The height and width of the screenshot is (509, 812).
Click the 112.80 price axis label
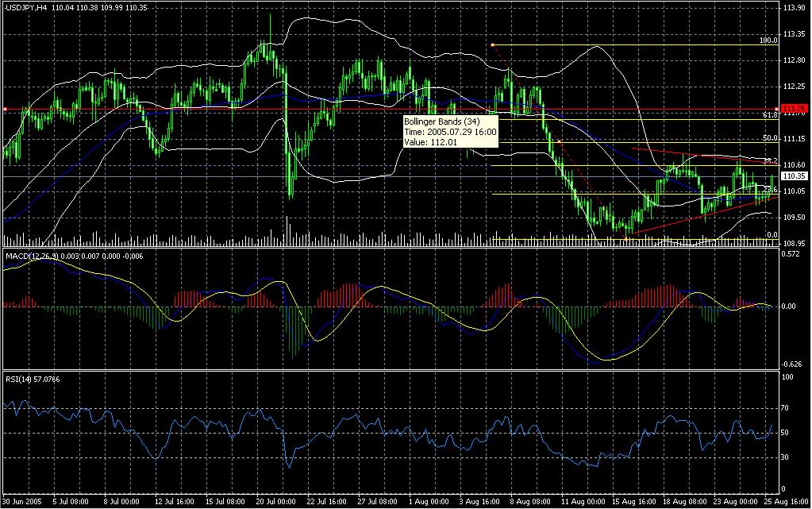795,60
